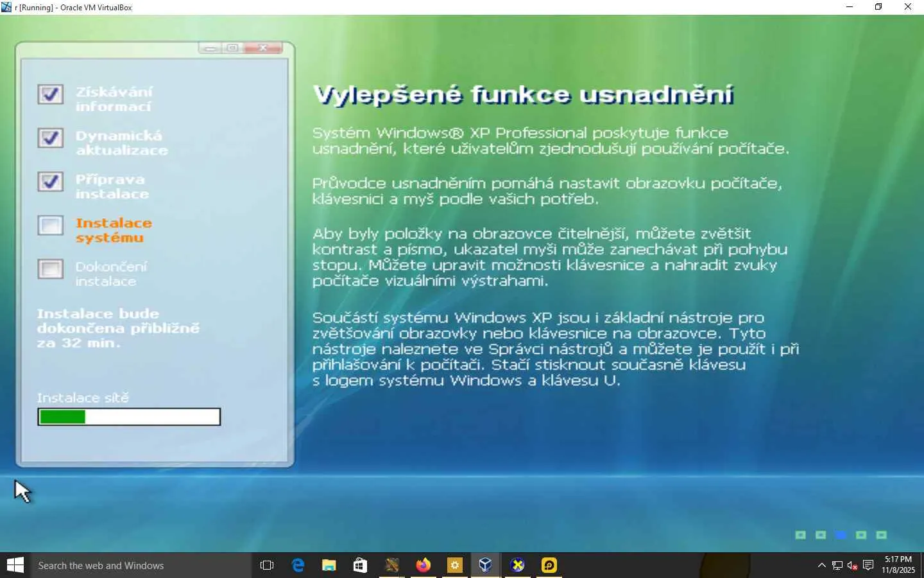This screenshot has height=578, width=924.
Task: Open the yellow round-logo taskbar app
Action: pyautogui.click(x=549, y=565)
